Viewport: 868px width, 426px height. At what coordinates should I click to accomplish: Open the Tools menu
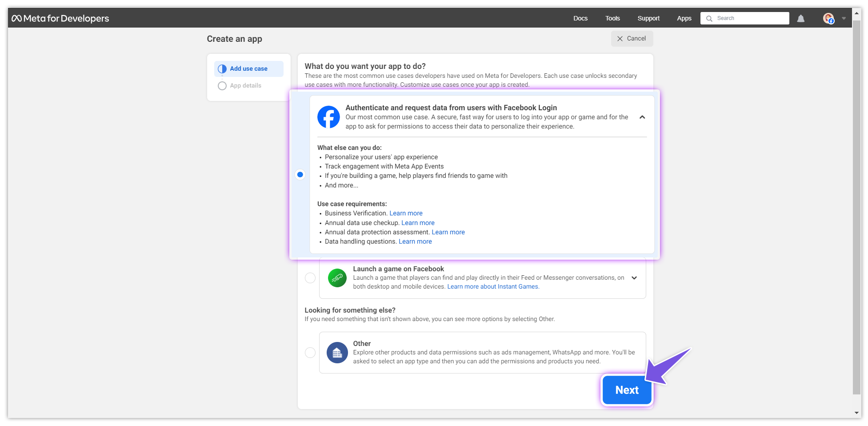(x=612, y=18)
